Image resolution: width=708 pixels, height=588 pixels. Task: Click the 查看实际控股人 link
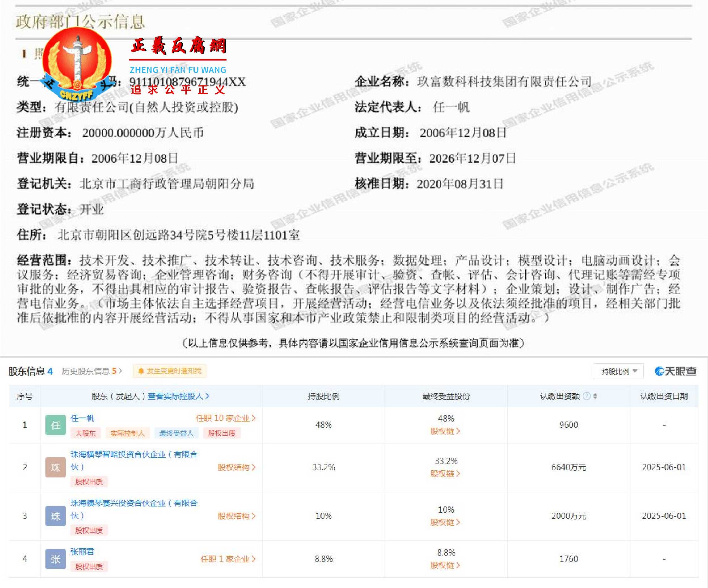[178, 397]
